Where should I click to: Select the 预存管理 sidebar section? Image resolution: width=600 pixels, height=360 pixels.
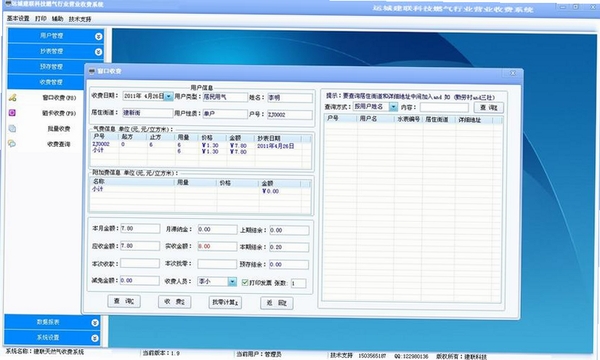click(x=51, y=67)
